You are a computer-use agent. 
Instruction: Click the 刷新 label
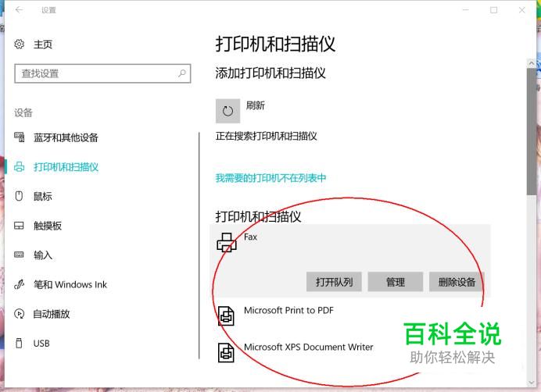click(x=256, y=105)
